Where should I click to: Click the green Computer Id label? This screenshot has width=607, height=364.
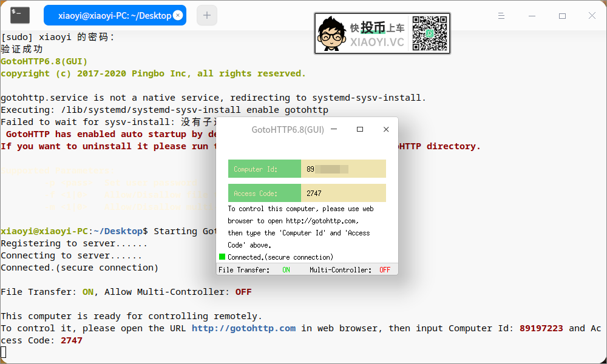(x=265, y=169)
